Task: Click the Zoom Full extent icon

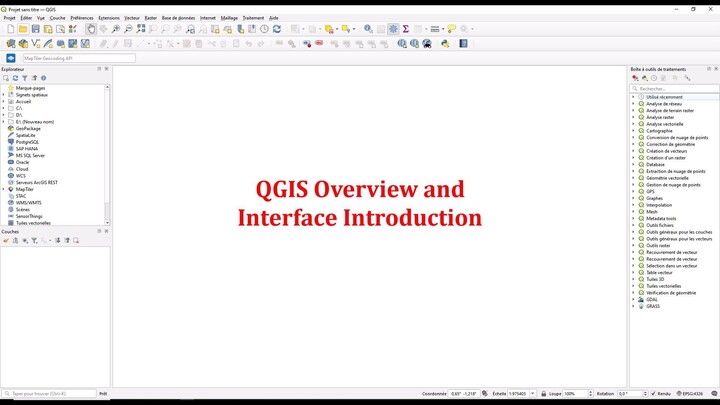Action: coord(141,29)
